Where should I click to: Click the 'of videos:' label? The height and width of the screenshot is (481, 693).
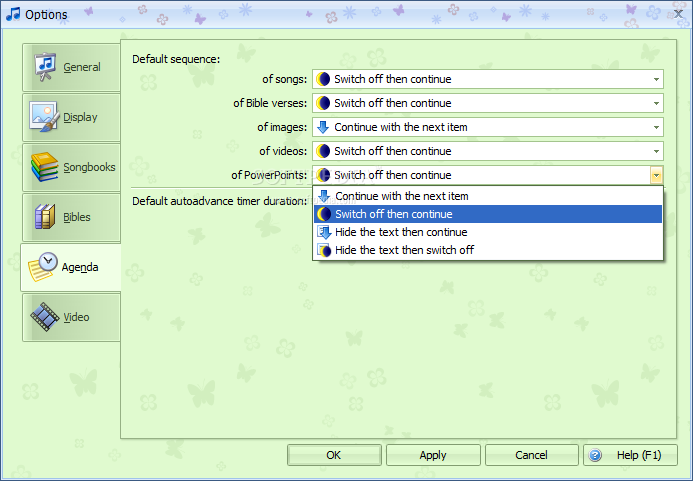[x=283, y=151]
